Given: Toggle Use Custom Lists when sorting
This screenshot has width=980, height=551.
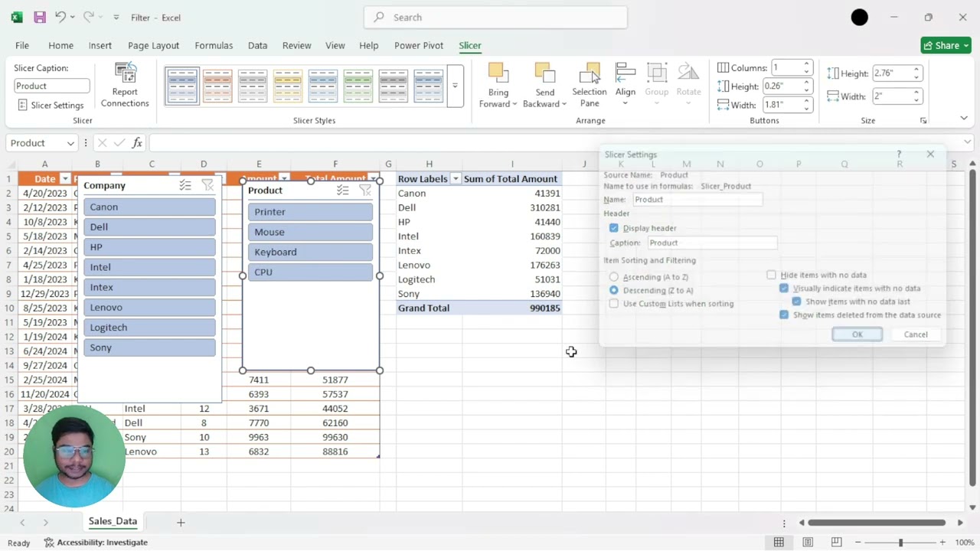Looking at the screenshot, I should click(614, 304).
